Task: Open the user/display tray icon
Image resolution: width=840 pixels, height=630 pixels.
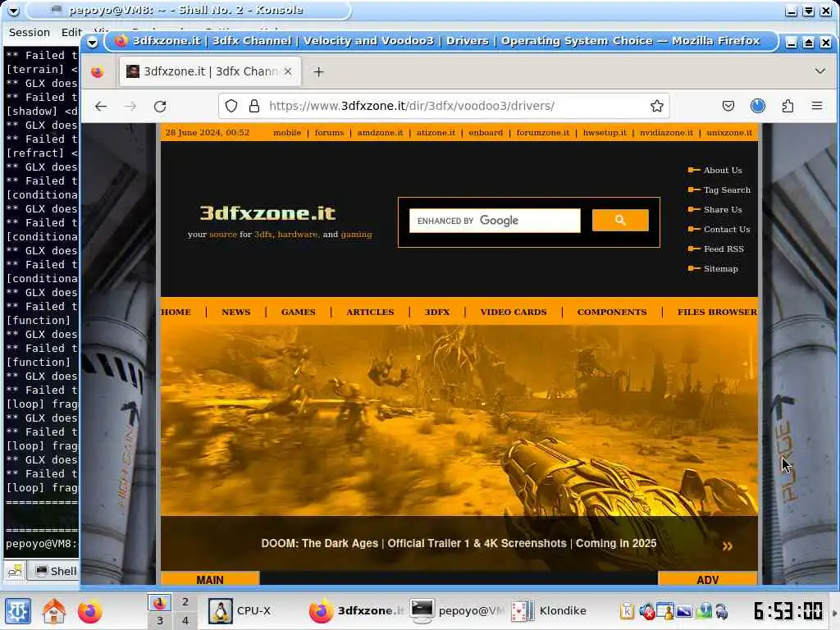Action: [x=665, y=611]
